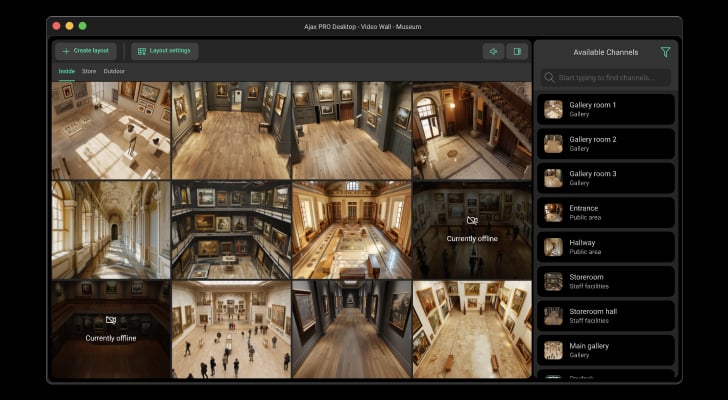Switch to the Store tab
The image size is (728, 400).
(89, 71)
